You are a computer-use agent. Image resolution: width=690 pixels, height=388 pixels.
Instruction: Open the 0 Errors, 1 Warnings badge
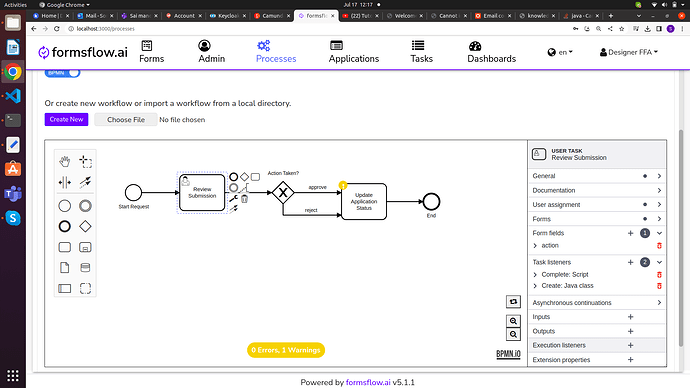point(286,350)
